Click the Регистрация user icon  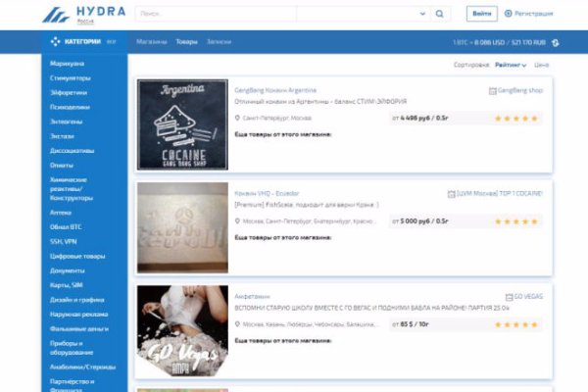[508, 14]
